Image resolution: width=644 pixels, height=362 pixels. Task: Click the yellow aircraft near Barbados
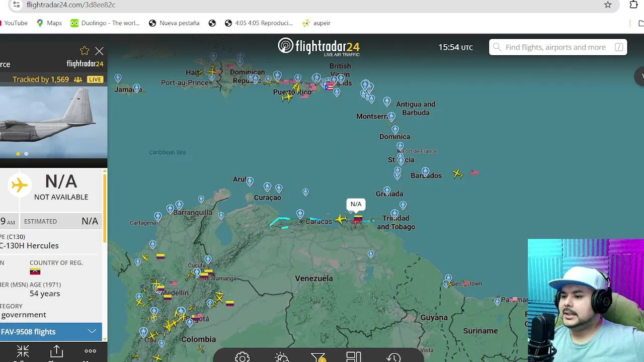pos(457,173)
